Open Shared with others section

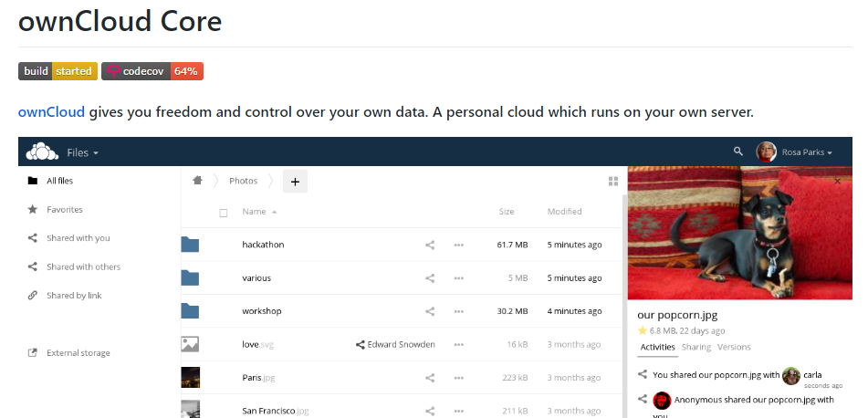pos(83,266)
